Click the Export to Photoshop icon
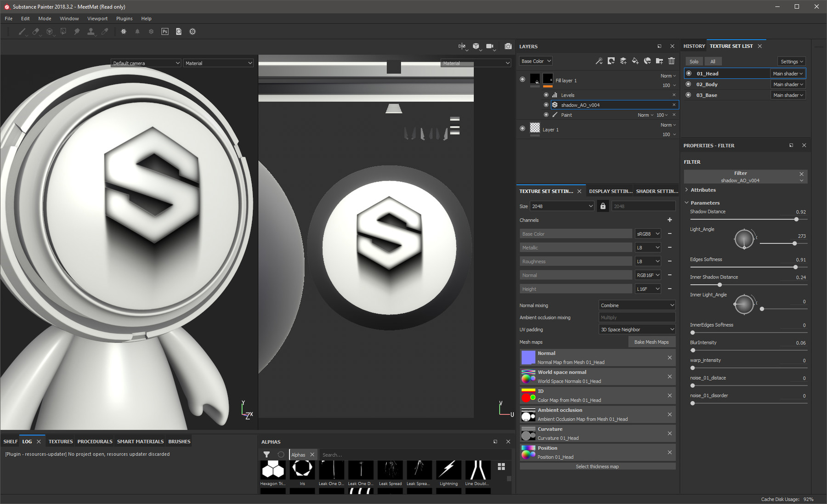The height and width of the screenshot is (504, 827). [165, 32]
